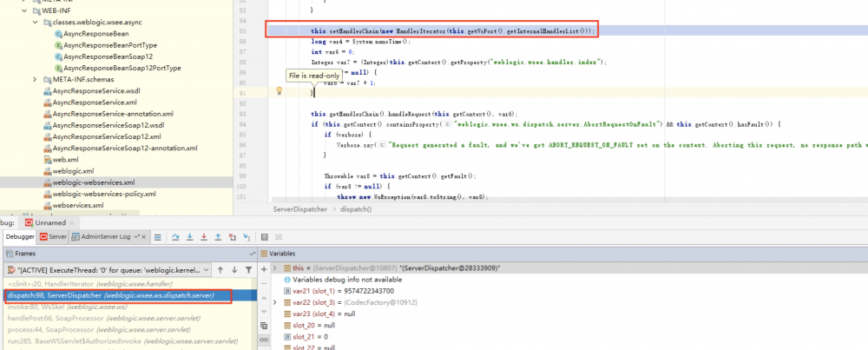This screenshot has width=868, height=350.
Task: Click dispatch() in editor breadcrumb
Action: pyautogui.click(x=356, y=210)
